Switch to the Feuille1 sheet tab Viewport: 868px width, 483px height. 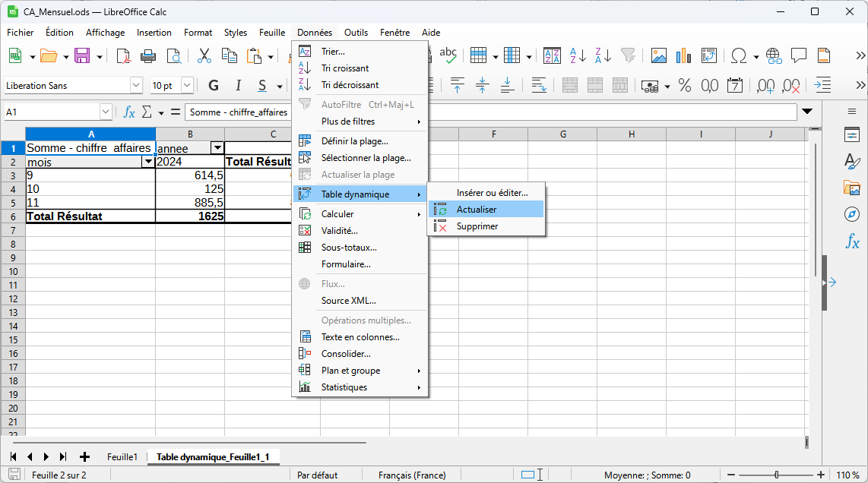[122, 457]
